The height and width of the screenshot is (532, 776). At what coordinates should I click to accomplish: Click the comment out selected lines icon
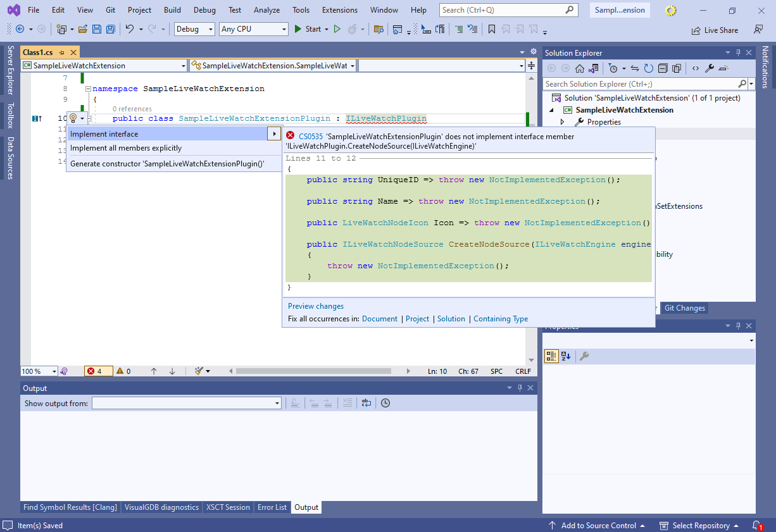[x=458, y=29]
